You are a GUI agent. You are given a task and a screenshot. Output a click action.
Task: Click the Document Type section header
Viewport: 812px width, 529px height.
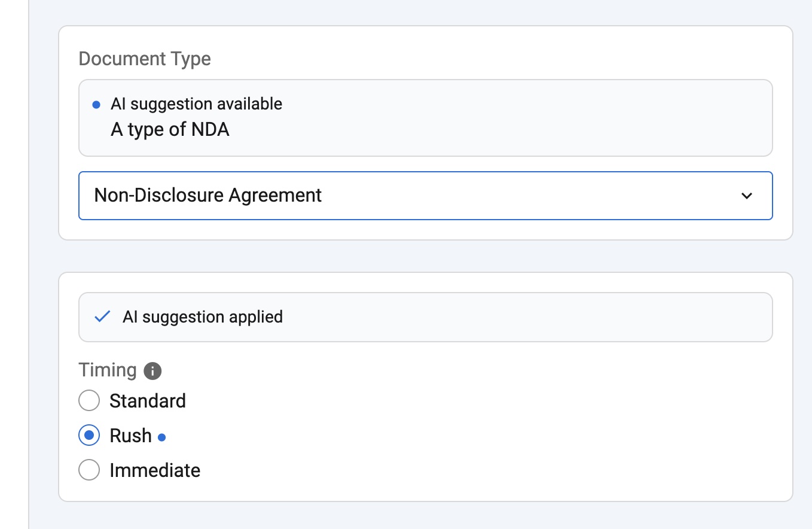pyautogui.click(x=144, y=58)
